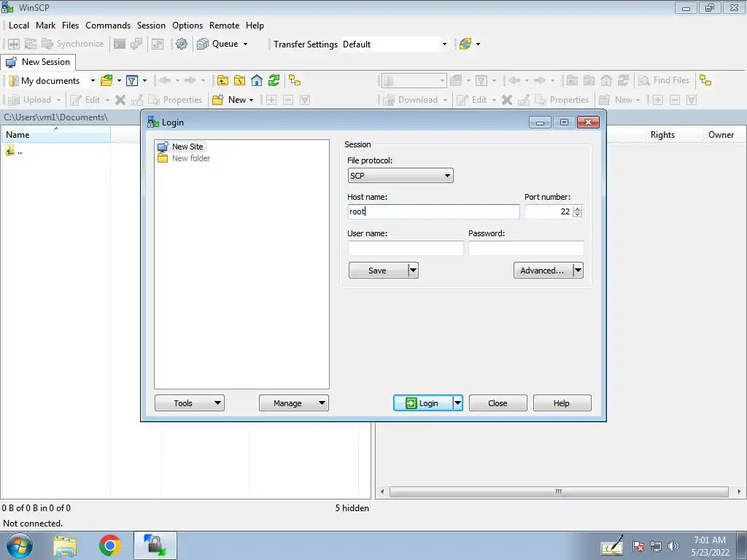Open the File protocol SCP dropdown
The image size is (747, 560).
click(x=400, y=175)
